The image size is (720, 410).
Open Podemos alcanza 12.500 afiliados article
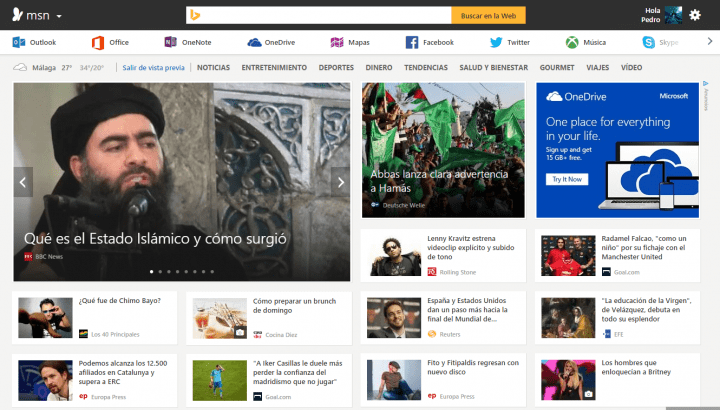(123, 372)
